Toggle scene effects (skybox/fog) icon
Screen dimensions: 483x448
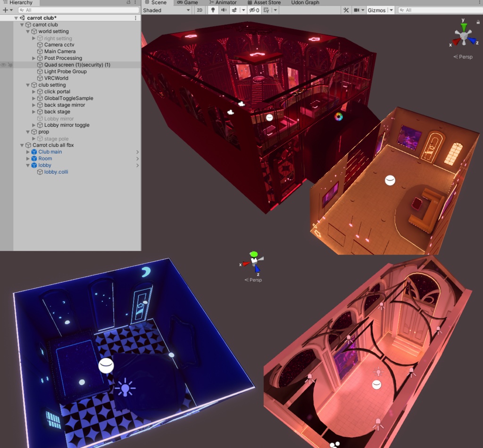click(x=234, y=10)
